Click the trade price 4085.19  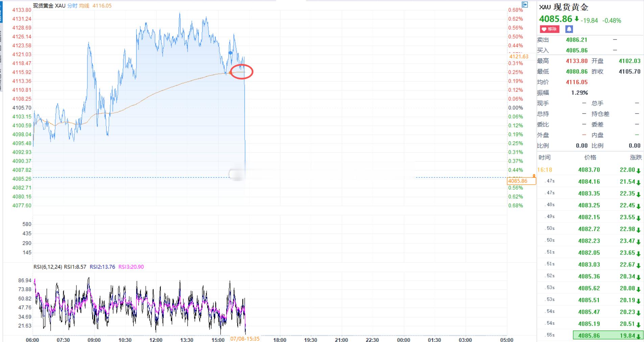(589, 324)
